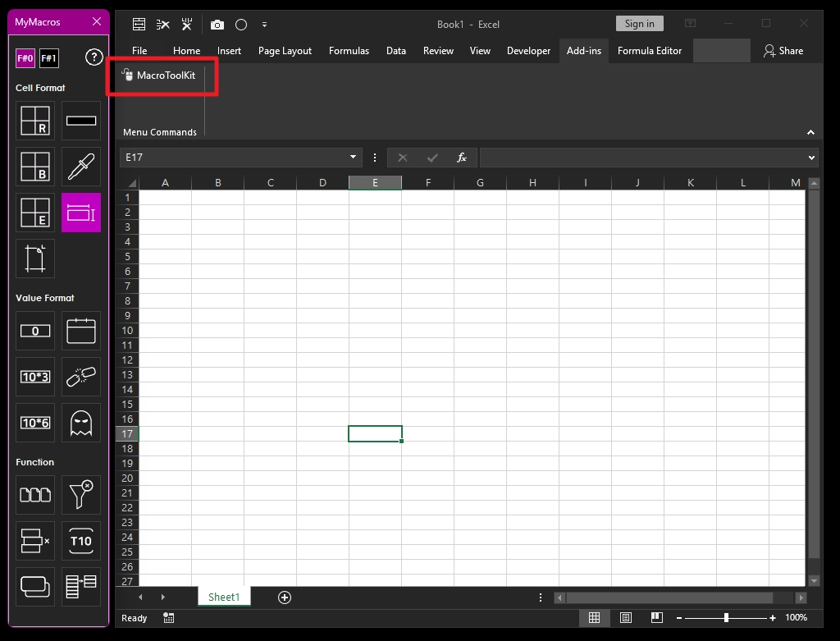Screen dimensions: 840x641
Task: Select column header H
Action: [x=532, y=183]
